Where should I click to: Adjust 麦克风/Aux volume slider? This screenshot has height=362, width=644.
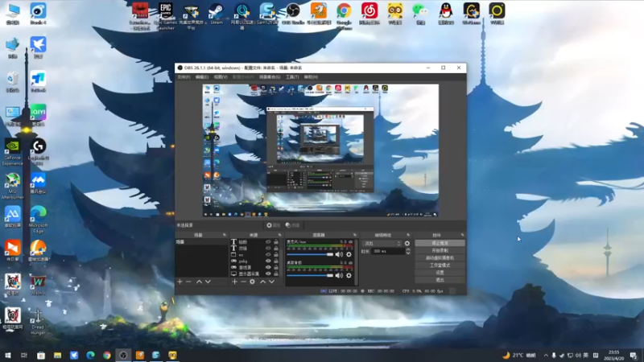click(x=310, y=254)
